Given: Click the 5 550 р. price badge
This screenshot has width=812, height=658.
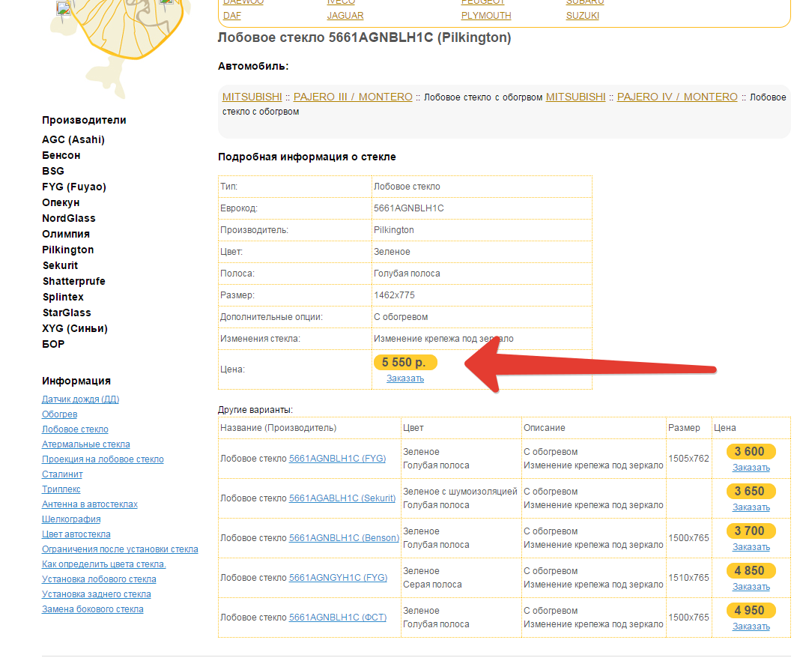Looking at the screenshot, I should point(405,362).
